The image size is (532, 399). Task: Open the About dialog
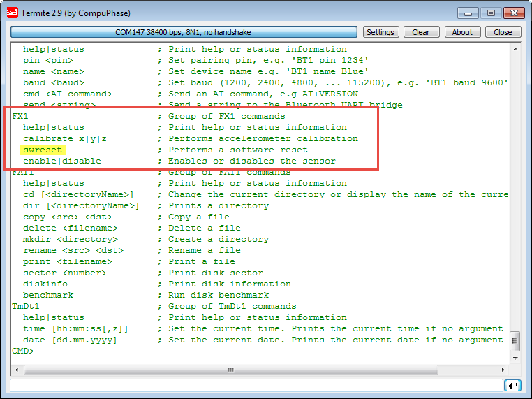click(x=461, y=32)
